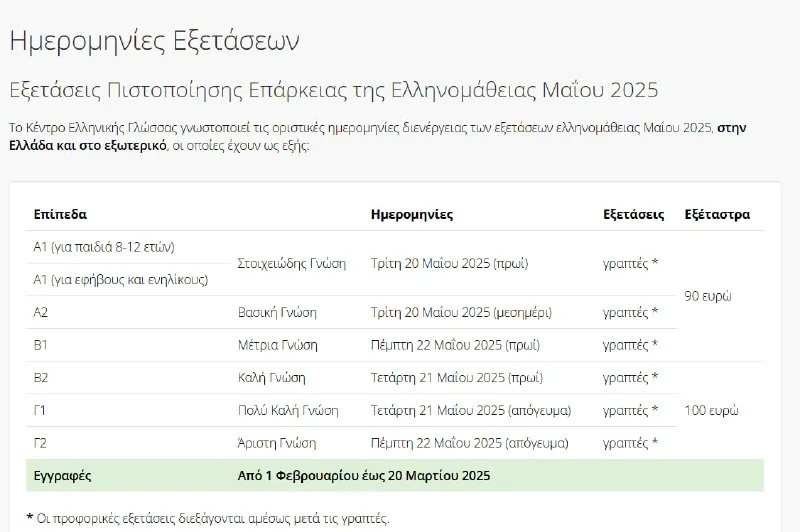Screen dimensions: 800x532
Task: Select date "Τρίτη 20 Μαΐου 2025 (μεσημέρι)"
Action: click(461, 312)
